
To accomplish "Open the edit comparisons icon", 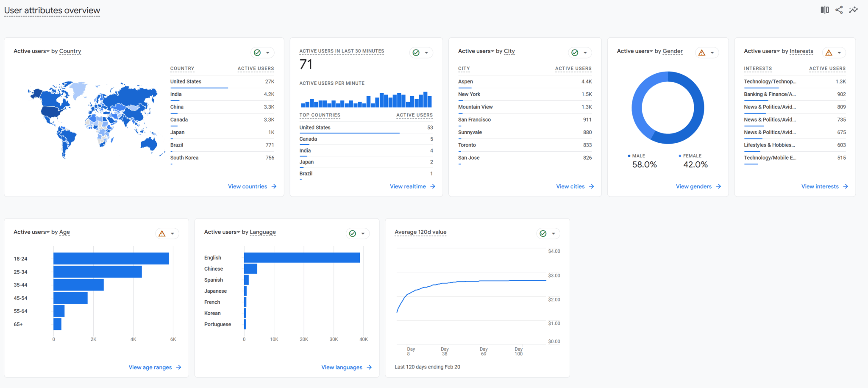I will point(824,9).
